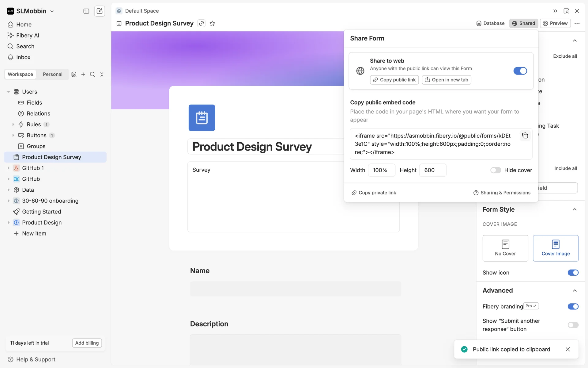Click the plus icon next to the Personal tab
588x368 pixels.
[x=83, y=74]
